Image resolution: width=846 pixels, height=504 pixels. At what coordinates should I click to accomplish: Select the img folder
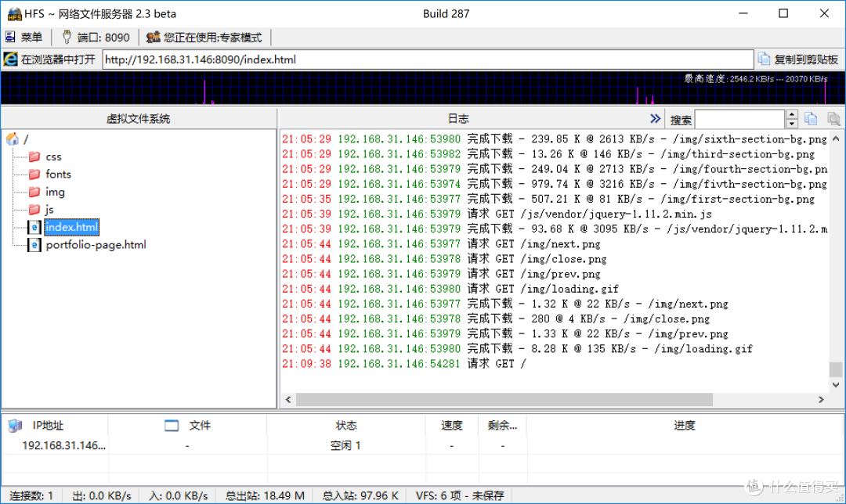[55, 192]
